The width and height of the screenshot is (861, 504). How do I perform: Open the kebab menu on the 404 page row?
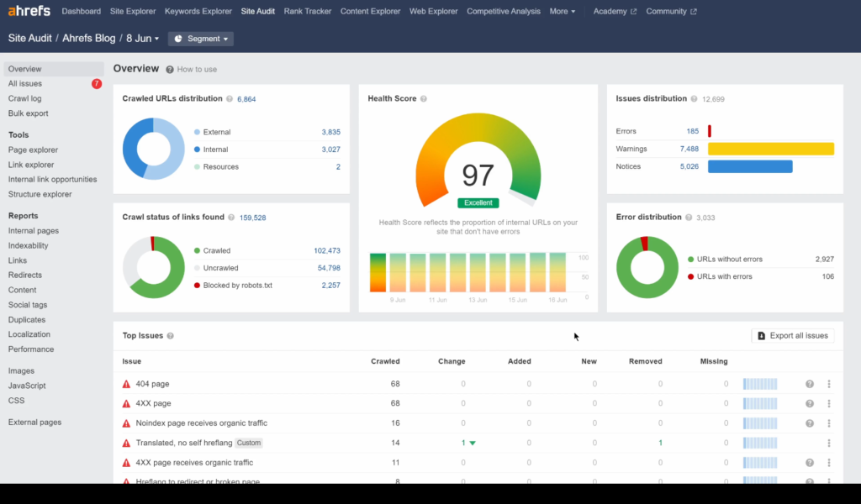pos(831,383)
